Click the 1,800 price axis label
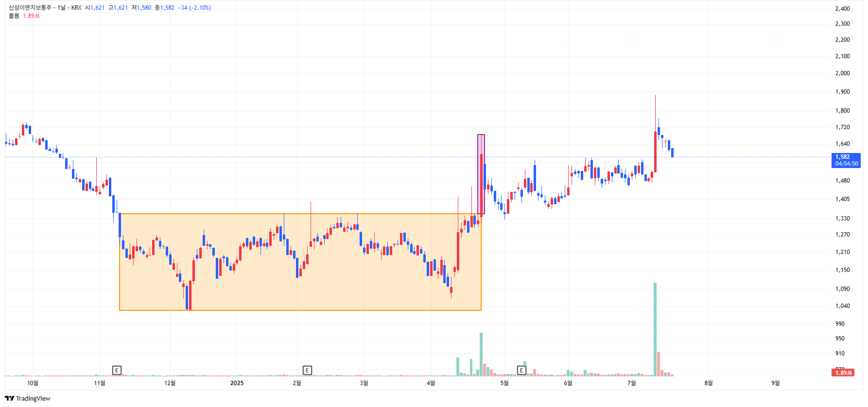 point(843,111)
